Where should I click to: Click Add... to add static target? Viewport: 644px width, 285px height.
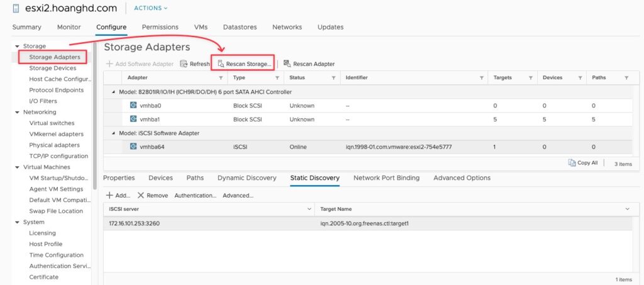coord(118,196)
